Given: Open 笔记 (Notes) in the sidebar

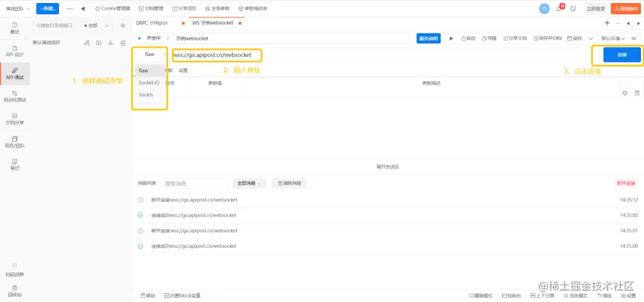Looking at the screenshot, I should [15, 164].
